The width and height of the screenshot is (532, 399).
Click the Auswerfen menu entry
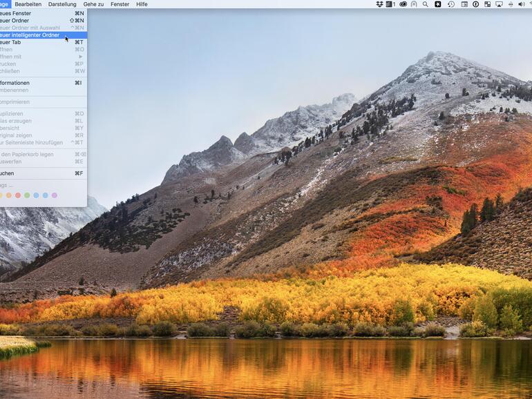[x=44, y=162]
